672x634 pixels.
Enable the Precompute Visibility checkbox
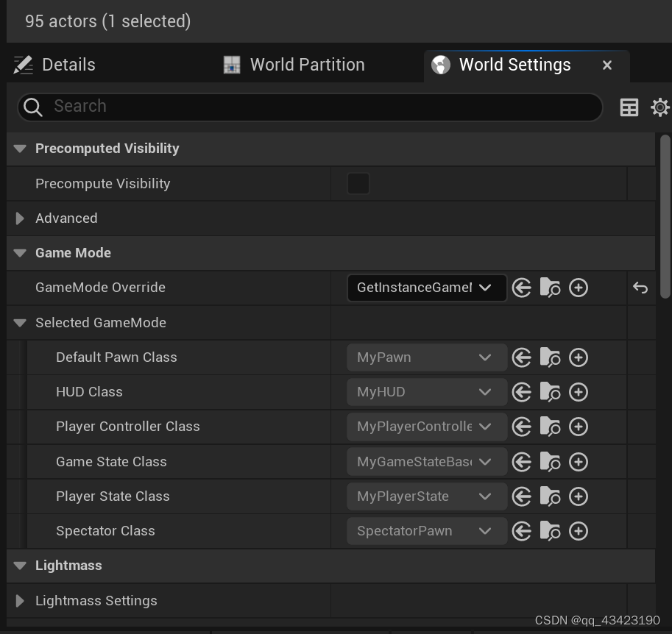358,184
